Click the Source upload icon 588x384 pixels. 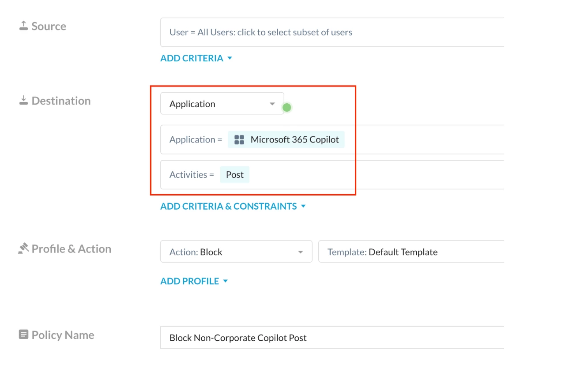(23, 26)
